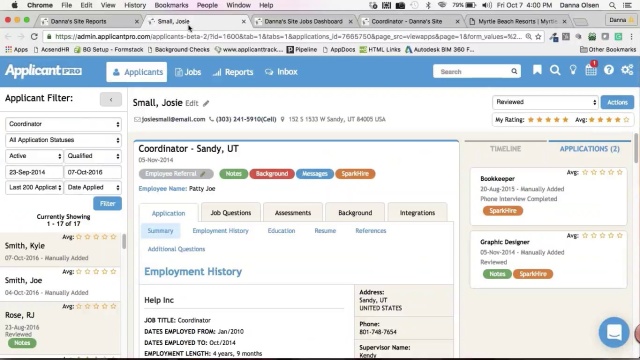Open the Integrations tab
The image size is (640, 360).
click(417, 213)
